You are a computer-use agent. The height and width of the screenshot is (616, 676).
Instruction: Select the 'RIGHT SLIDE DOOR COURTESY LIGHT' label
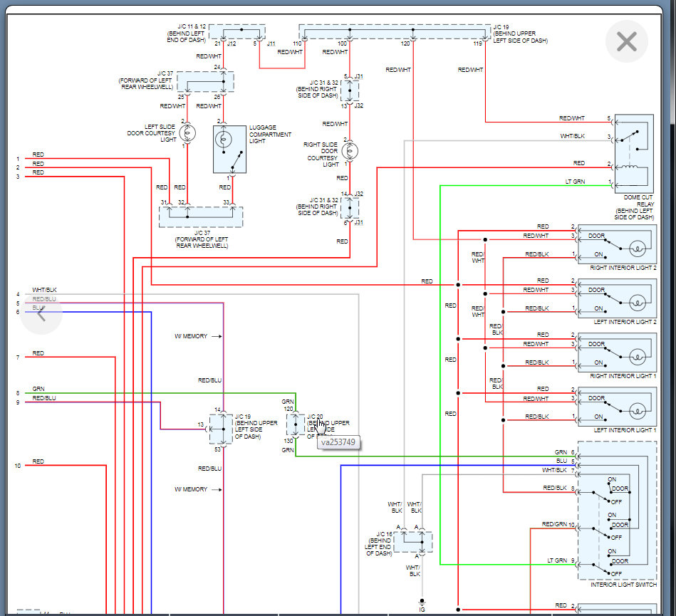321,155
